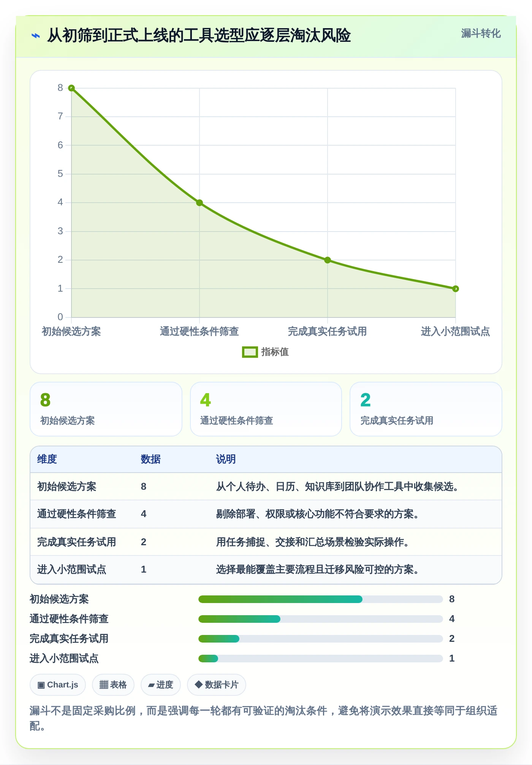The image size is (532, 765).
Task: Click the square icon in the Chart.js chip
Action: click(41, 685)
